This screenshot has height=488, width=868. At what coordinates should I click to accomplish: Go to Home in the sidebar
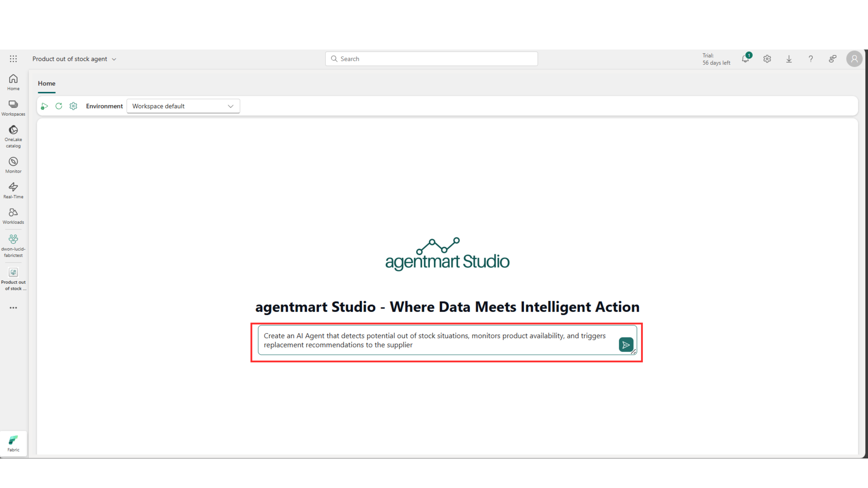pyautogui.click(x=13, y=82)
